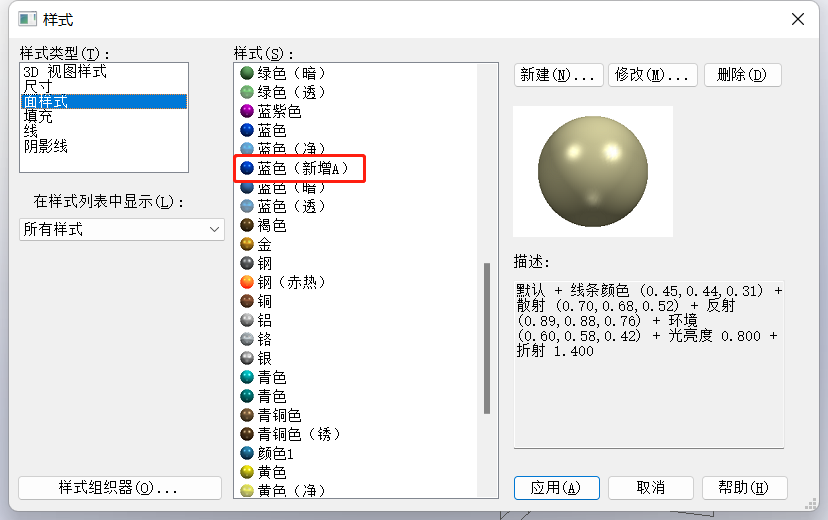Open 样式组织器(O)... style organizer
The width and height of the screenshot is (828, 520).
point(120,488)
